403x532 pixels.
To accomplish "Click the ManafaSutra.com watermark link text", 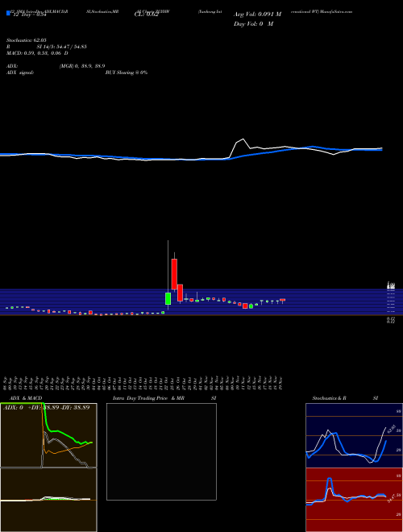I will click(334, 11).
